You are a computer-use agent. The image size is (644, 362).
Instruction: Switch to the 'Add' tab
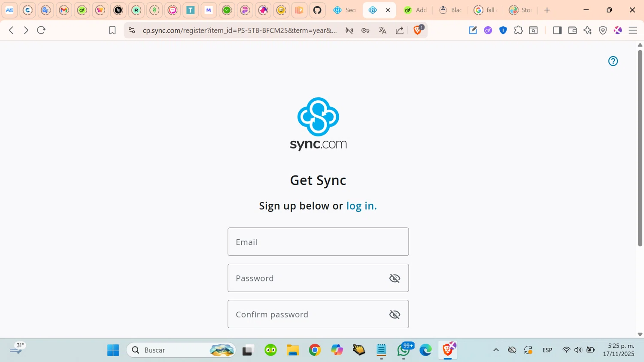pyautogui.click(x=415, y=10)
